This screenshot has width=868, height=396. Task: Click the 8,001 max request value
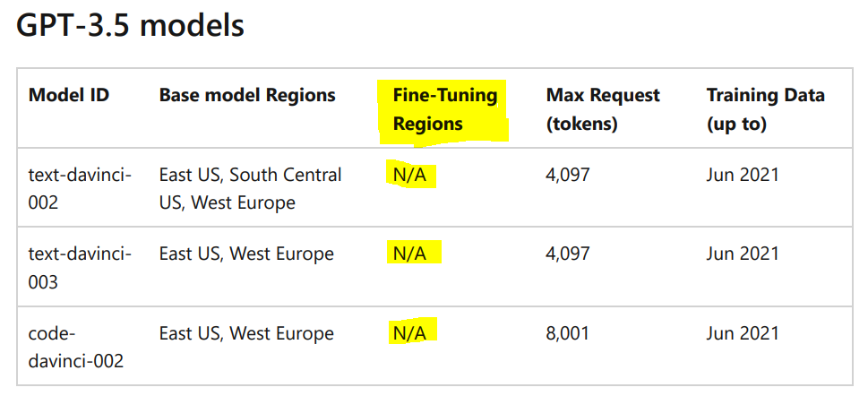tap(568, 333)
